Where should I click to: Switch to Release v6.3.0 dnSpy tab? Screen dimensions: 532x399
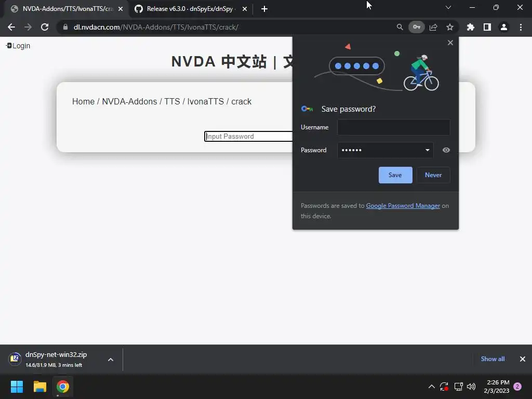[x=191, y=9]
